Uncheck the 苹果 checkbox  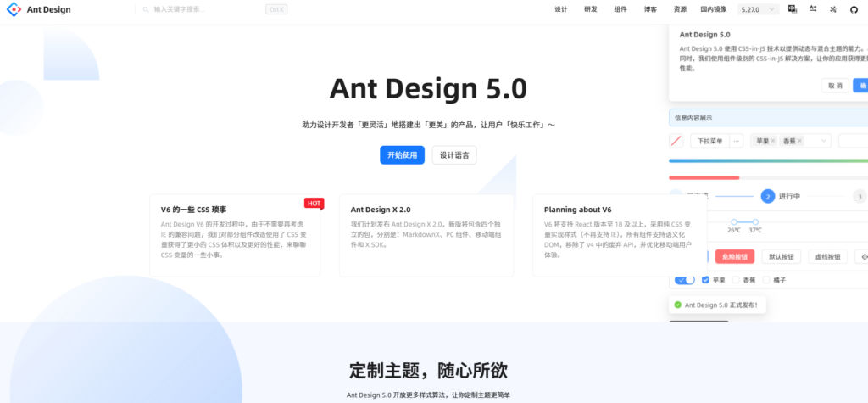(705, 280)
